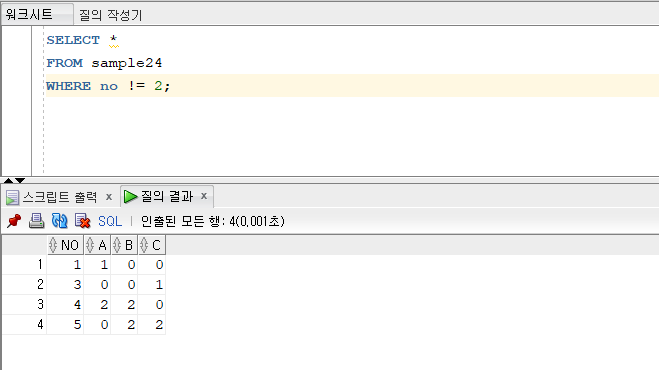
Task: Sort by the C column header
Action: [152, 245]
